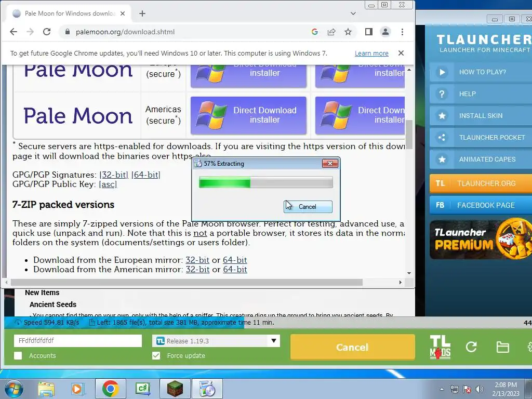Open Windows Explorer from taskbar

coord(46,389)
